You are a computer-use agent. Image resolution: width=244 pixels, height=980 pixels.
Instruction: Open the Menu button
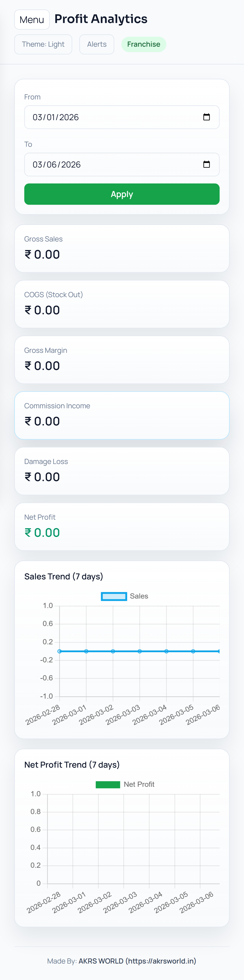click(x=32, y=20)
